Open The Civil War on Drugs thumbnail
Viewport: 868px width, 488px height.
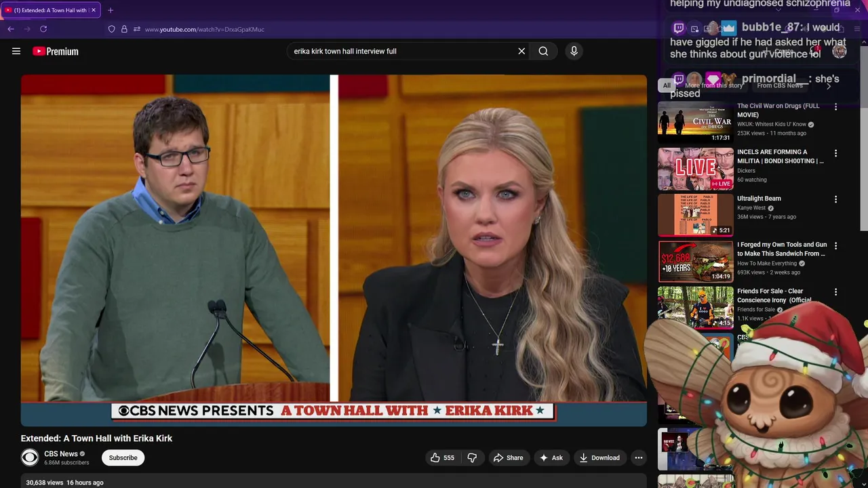coord(696,122)
